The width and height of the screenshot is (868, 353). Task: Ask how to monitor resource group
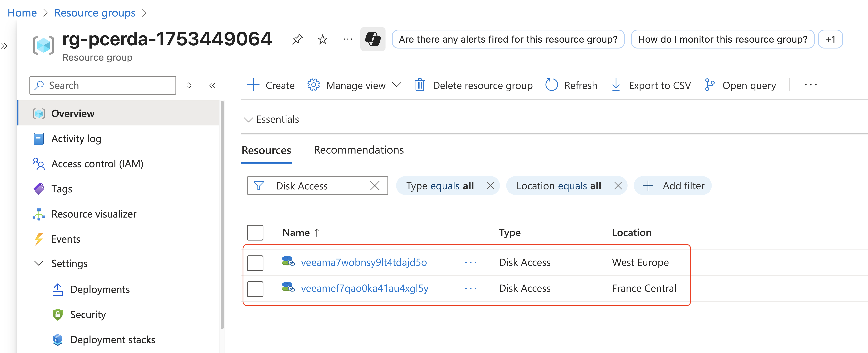tap(722, 39)
